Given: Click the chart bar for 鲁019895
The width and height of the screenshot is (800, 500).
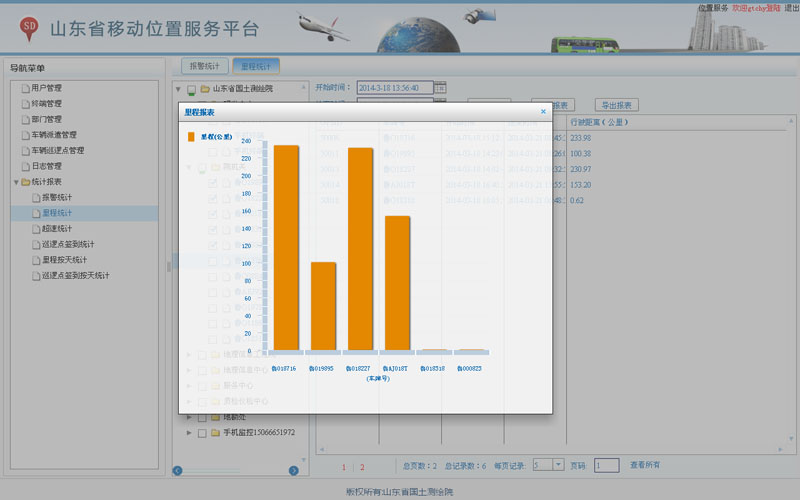Looking at the screenshot, I should pyautogui.click(x=323, y=306).
